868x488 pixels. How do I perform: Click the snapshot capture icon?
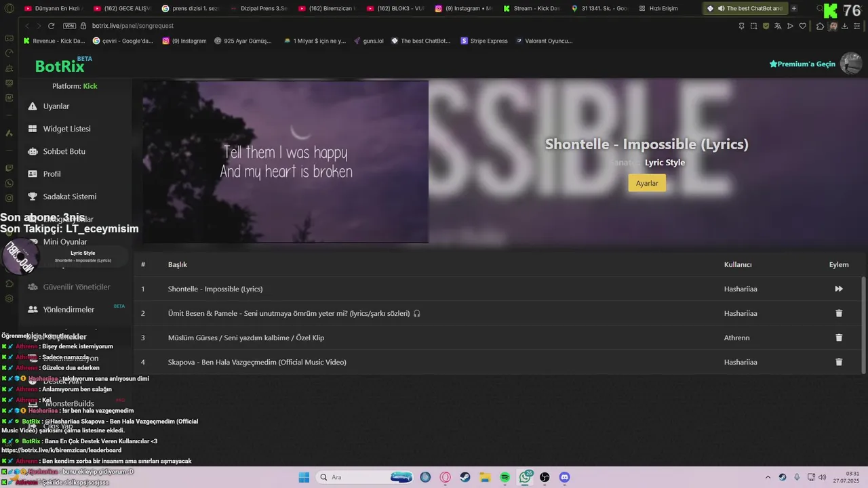pos(753,26)
